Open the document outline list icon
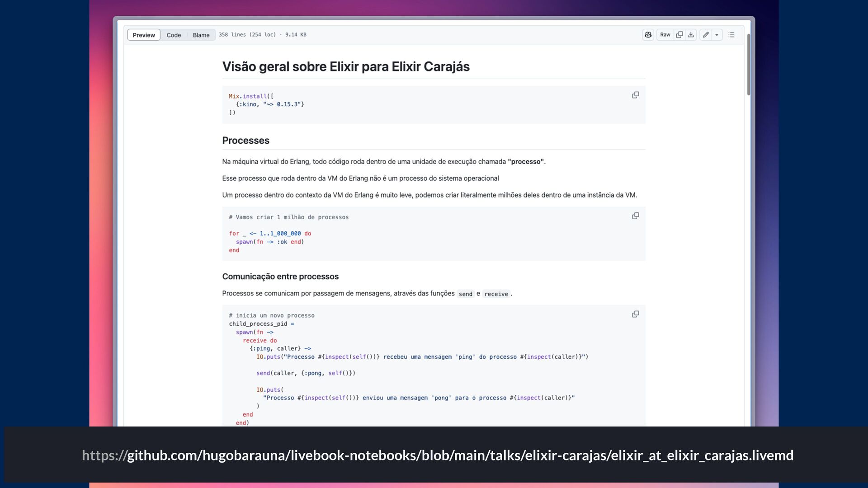Image resolution: width=868 pixels, height=488 pixels. click(731, 35)
